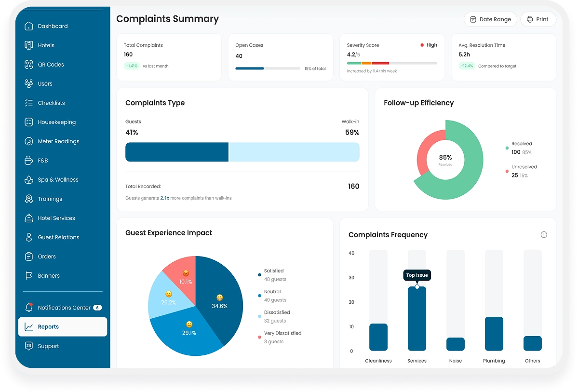The width and height of the screenshot is (578, 392).
Task: Click the Dashboard home icon in sidebar
Action: pyautogui.click(x=29, y=26)
